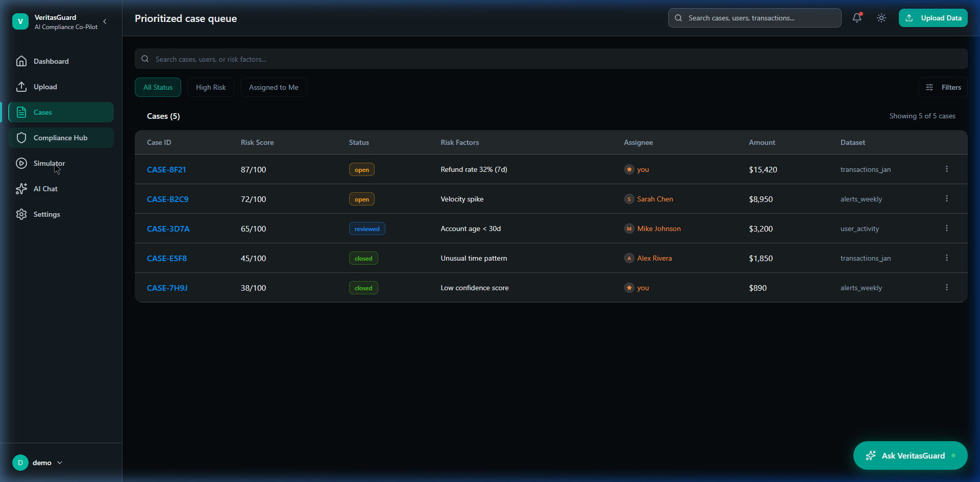The image size is (980, 482).
Task: Select the Assigned to Me filter
Action: 274,87
